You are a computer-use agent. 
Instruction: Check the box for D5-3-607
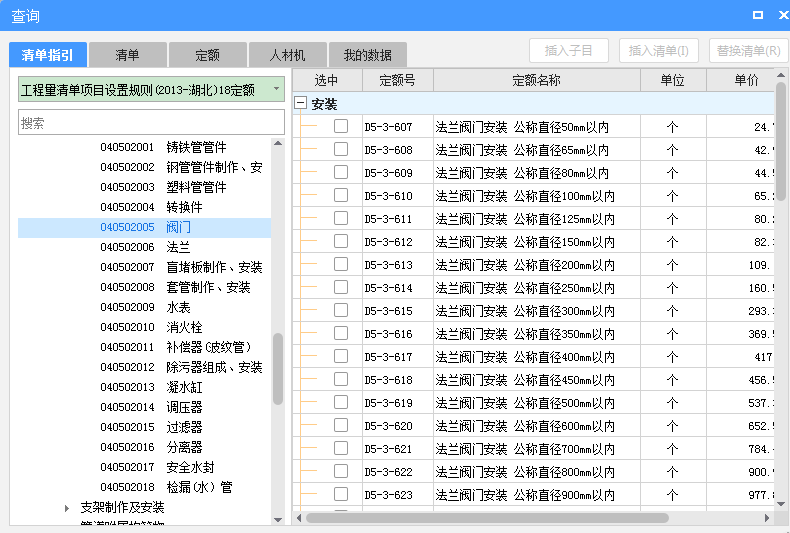(x=341, y=126)
